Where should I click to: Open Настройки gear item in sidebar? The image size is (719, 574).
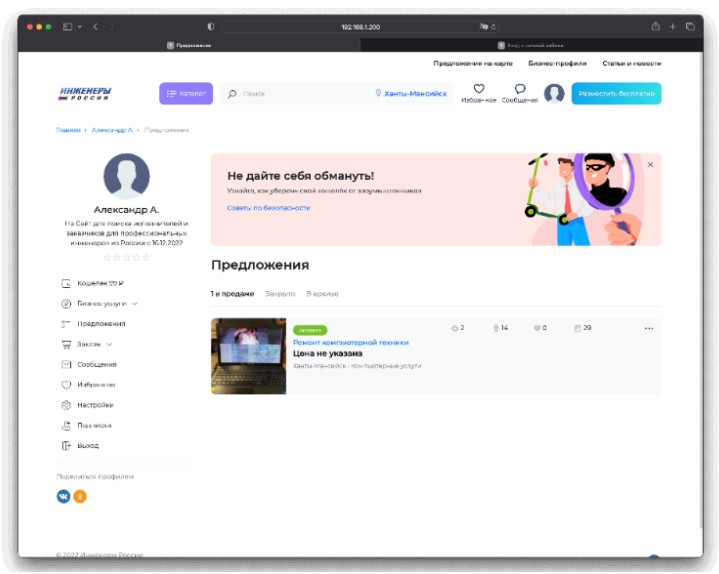(x=95, y=405)
